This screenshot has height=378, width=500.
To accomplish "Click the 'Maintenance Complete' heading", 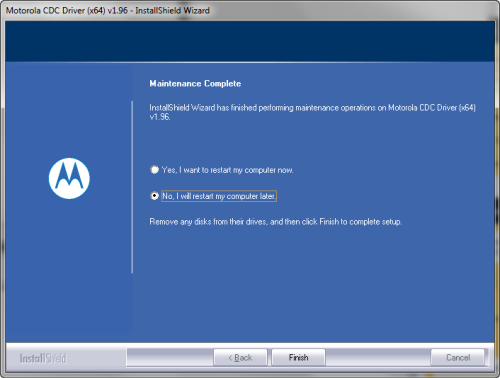I will tap(195, 83).
